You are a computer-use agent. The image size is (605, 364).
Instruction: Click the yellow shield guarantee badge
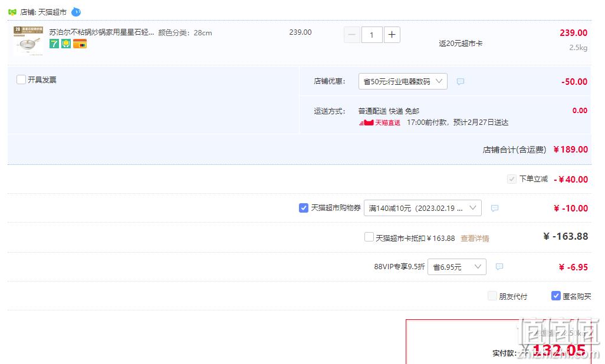pos(66,44)
